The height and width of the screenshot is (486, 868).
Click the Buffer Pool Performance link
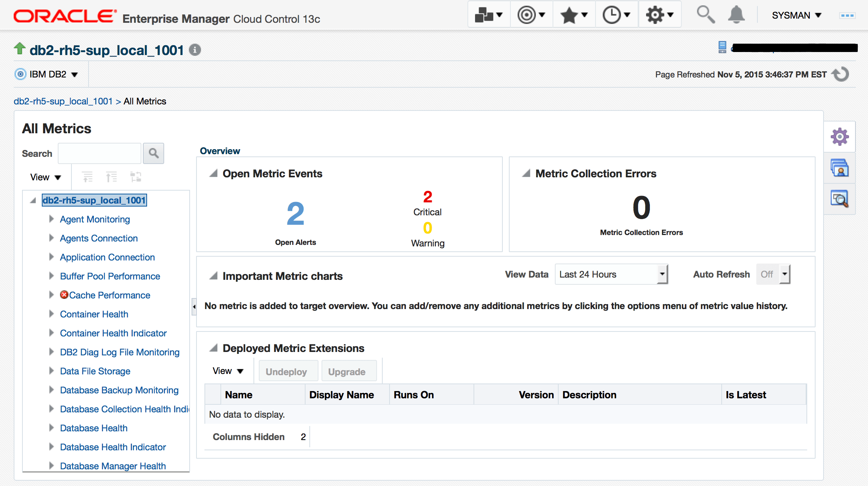(110, 276)
